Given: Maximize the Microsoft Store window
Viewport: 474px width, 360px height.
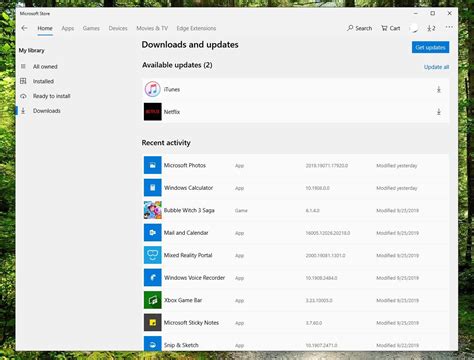Looking at the screenshot, I should tap(432, 13).
